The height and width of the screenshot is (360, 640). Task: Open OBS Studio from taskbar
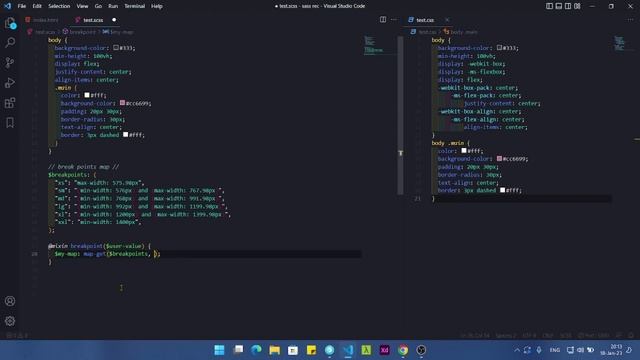pos(421,350)
